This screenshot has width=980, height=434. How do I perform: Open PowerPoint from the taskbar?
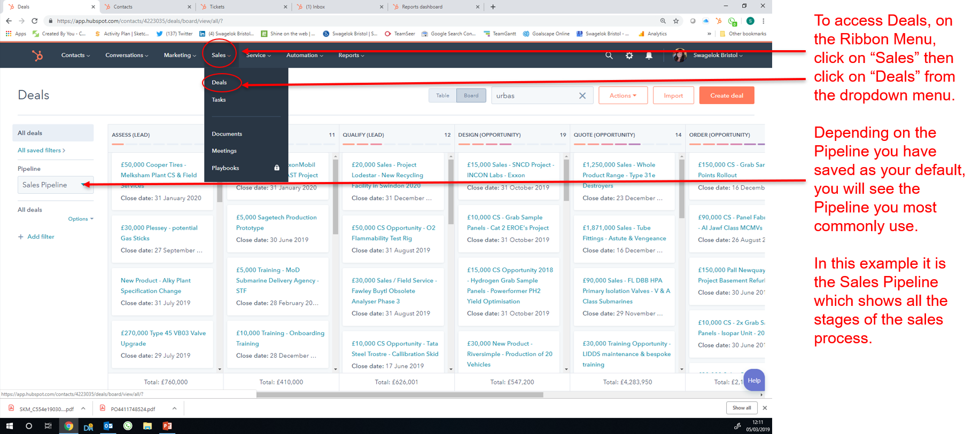167,426
